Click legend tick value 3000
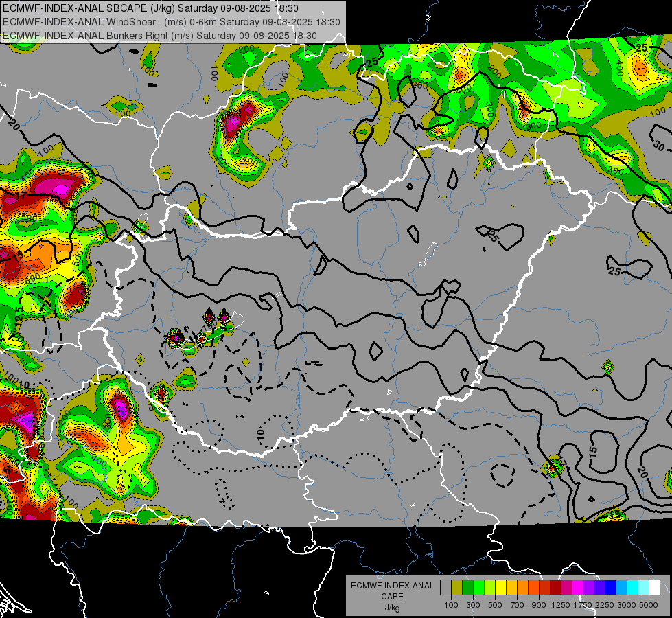 [x=627, y=605]
